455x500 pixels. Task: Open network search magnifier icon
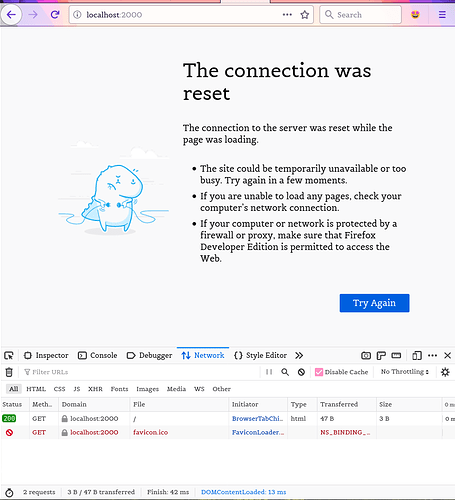pos(285,372)
